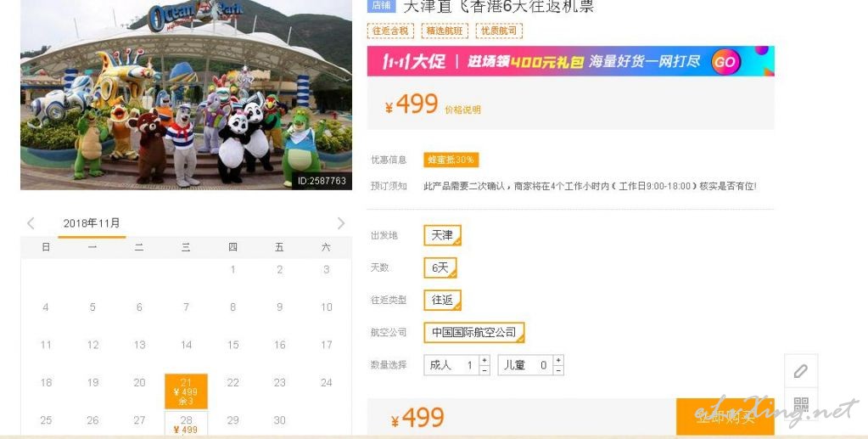Screen dimensions: 868x439
Task: Decrease adult (成人) quantity with down arrow
Action: pyautogui.click(x=484, y=370)
